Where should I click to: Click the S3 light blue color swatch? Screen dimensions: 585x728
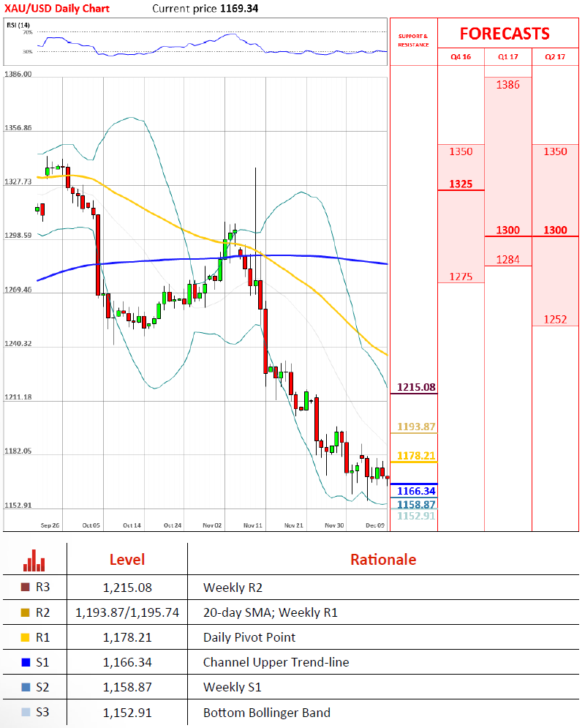(26, 712)
